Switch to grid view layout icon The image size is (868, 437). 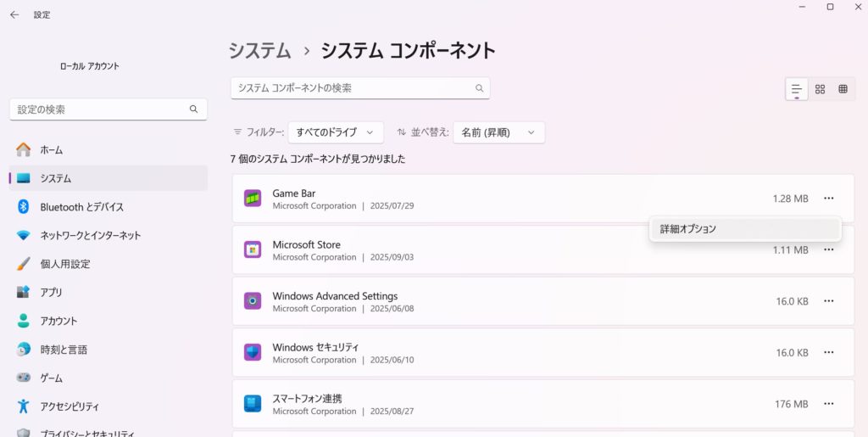point(820,89)
